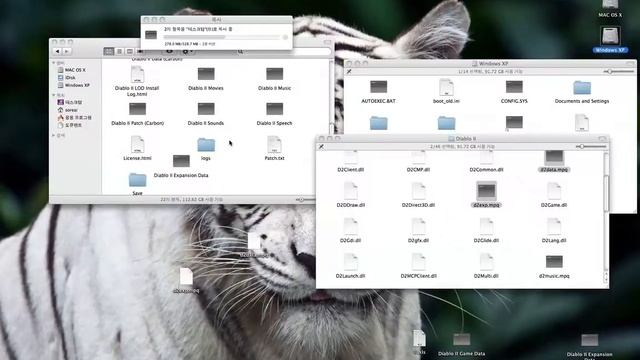Adjust icon size slider in Diablo II window

(x=591, y=146)
